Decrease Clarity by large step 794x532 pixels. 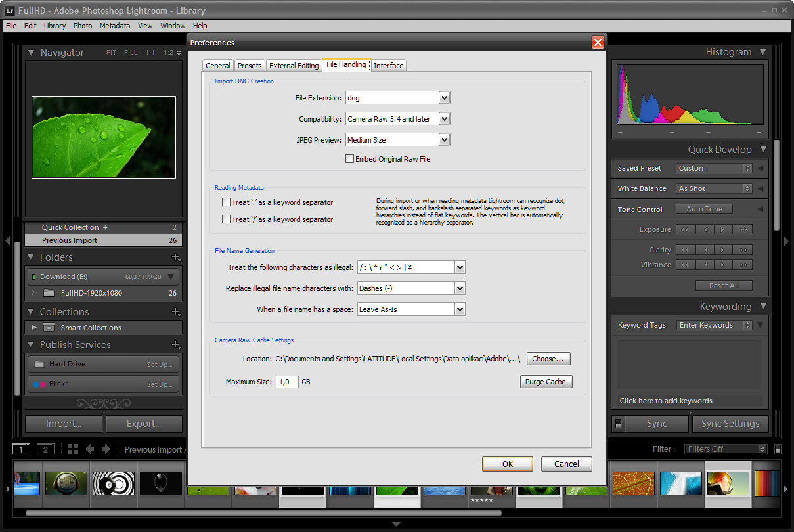coord(686,250)
